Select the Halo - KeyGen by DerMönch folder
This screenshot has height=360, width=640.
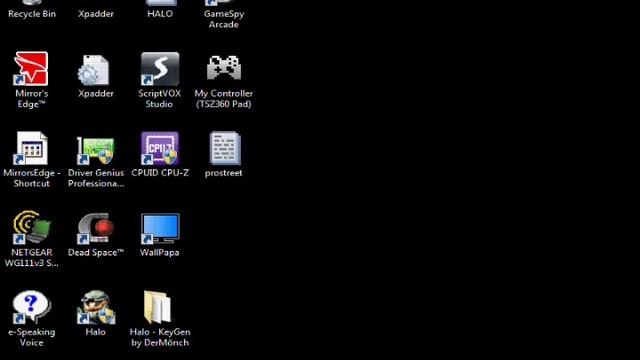pos(158,307)
